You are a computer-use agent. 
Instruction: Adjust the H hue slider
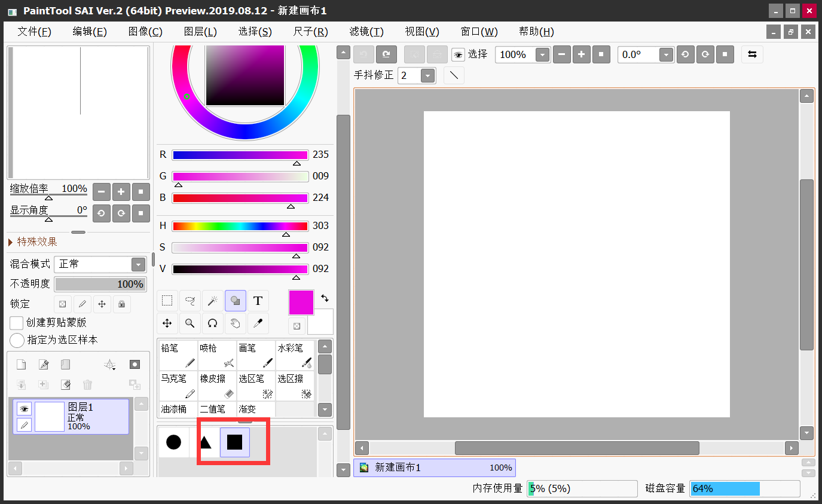click(x=240, y=226)
